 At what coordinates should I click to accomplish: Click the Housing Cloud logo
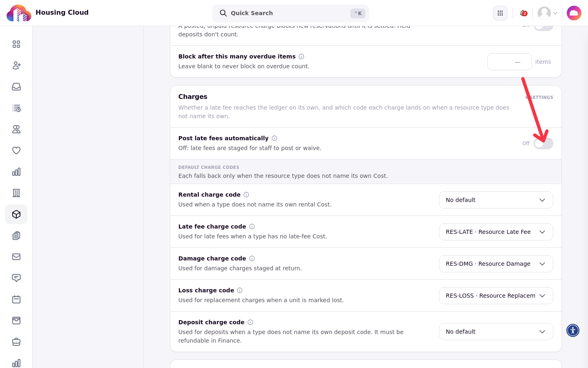[x=19, y=13]
